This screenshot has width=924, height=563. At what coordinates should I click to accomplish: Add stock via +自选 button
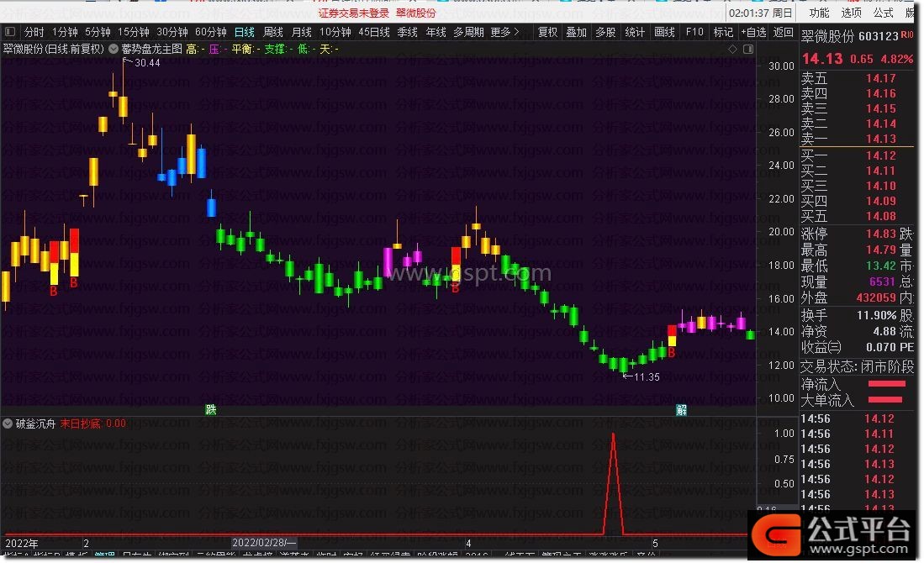(753, 32)
